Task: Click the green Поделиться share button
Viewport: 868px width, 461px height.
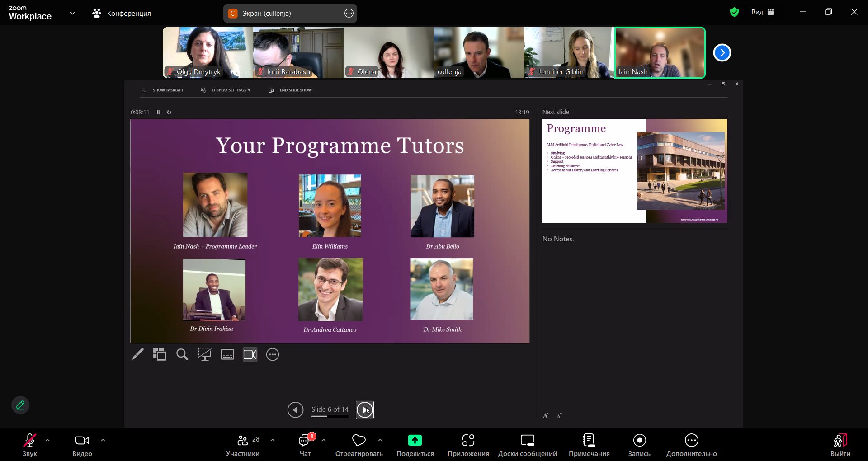Action: point(415,445)
